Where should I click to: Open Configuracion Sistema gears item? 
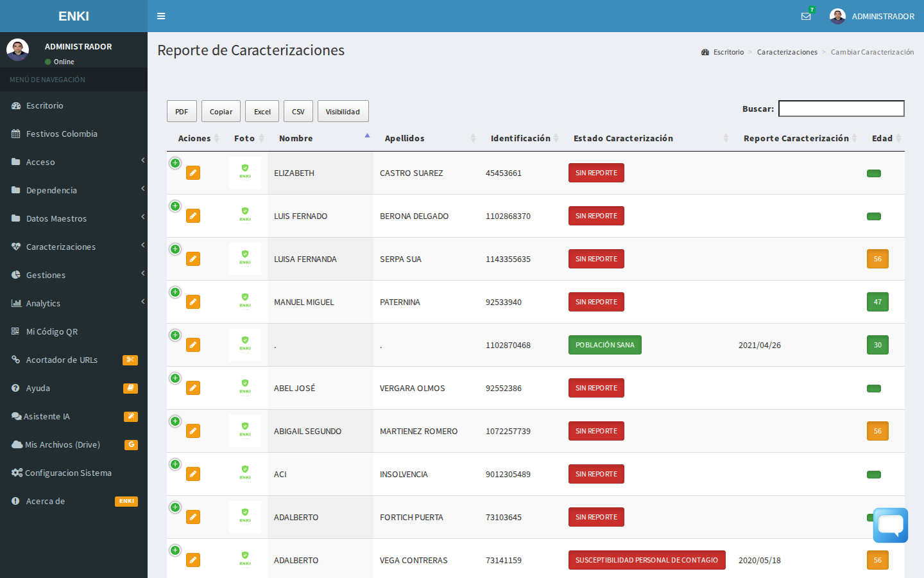click(x=74, y=473)
